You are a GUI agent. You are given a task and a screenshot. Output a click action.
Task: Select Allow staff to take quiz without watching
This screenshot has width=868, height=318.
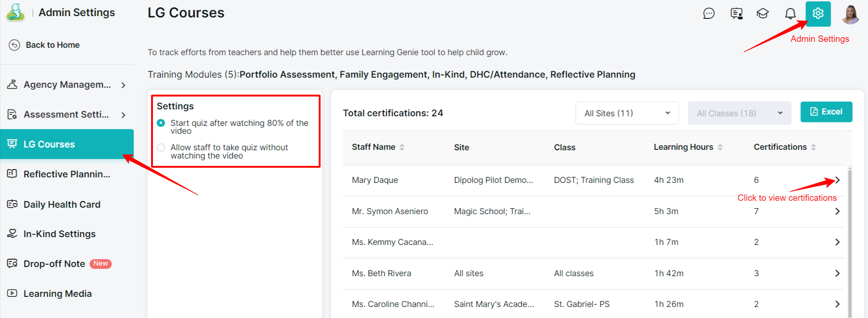(161, 148)
